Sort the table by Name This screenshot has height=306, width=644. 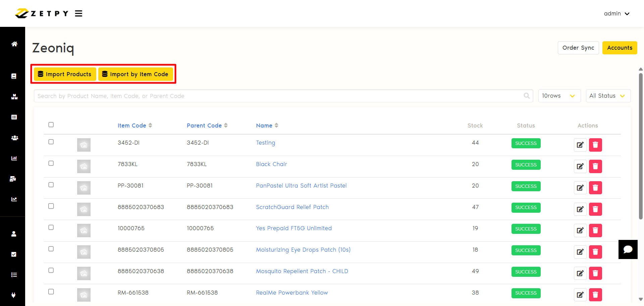click(x=267, y=125)
